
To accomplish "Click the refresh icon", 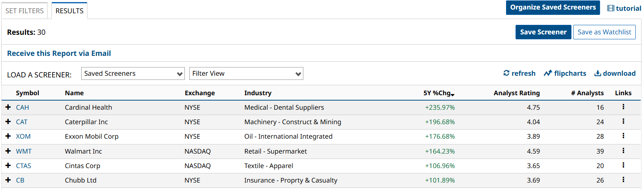I will click(x=506, y=73).
